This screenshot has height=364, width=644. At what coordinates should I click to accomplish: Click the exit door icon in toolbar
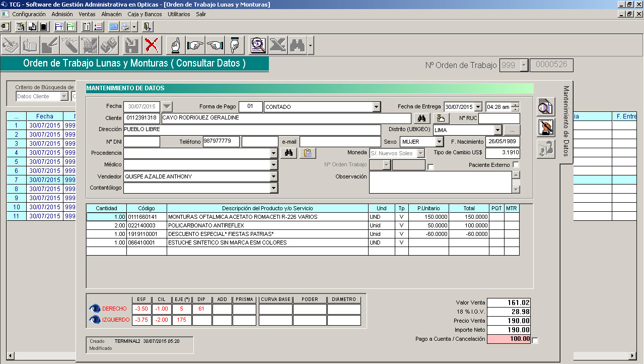(x=148, y=27)
